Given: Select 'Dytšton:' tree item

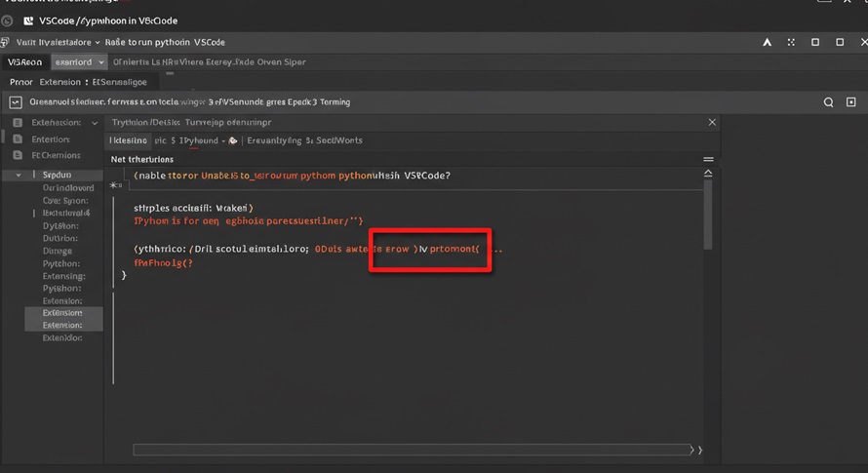Looking at the screenshot, I should [x=60, y=226].
